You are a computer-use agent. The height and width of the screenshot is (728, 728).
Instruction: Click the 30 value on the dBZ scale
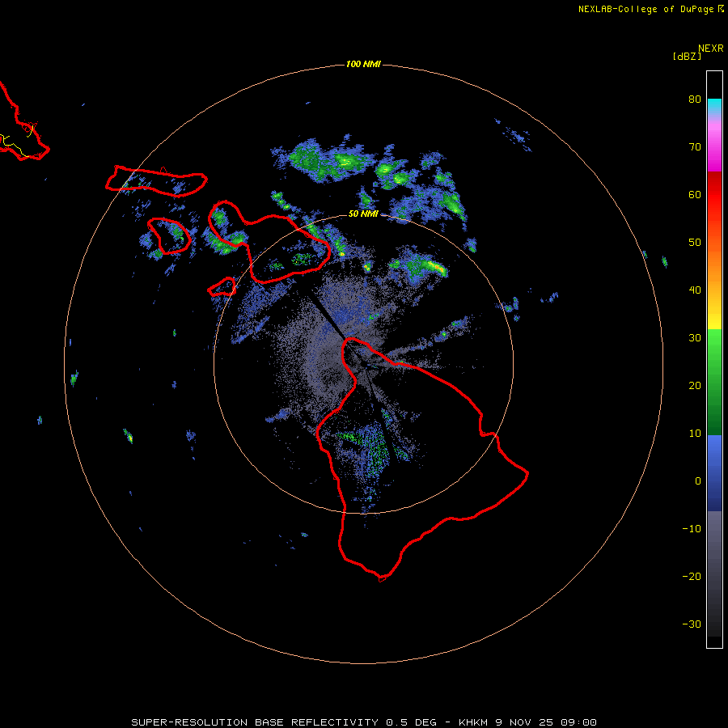point(695,337)
